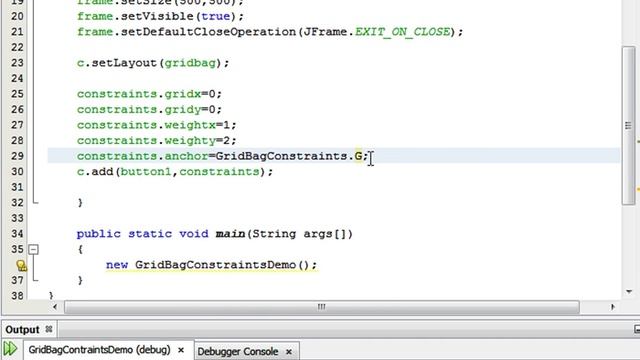Click the horizontal scrollbar right arrow
This screenshot has height=360, width=640.
612,307
